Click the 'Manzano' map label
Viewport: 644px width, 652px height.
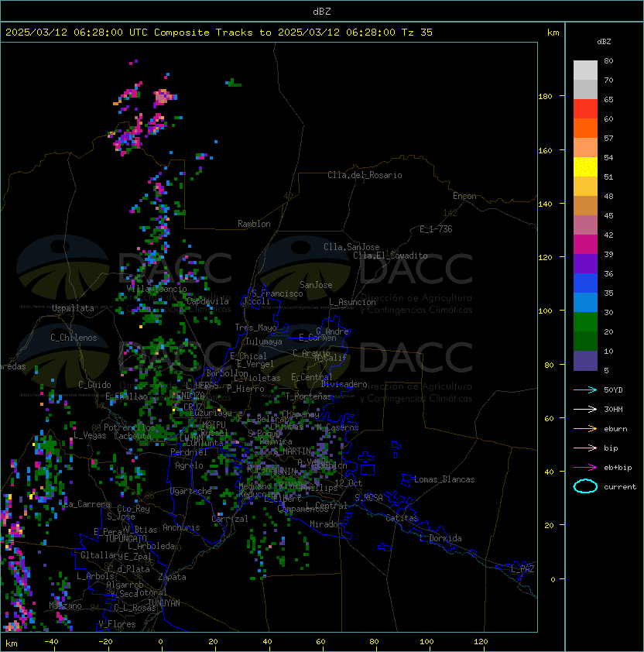(x=65, y=606)
